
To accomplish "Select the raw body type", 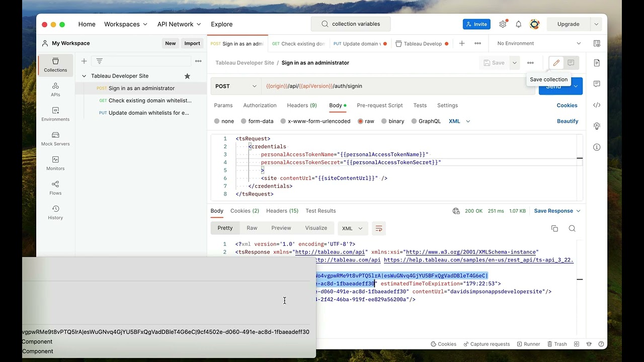I will tap(366, 121).
